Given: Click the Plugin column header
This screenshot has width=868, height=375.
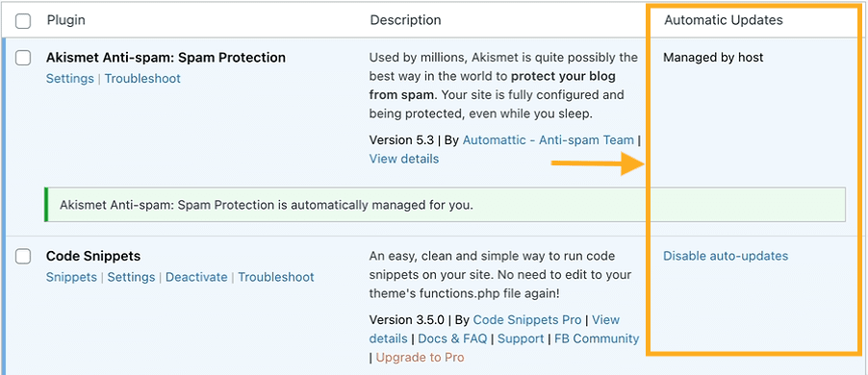Looking at the screenshot, I should (x=65, y=20).
